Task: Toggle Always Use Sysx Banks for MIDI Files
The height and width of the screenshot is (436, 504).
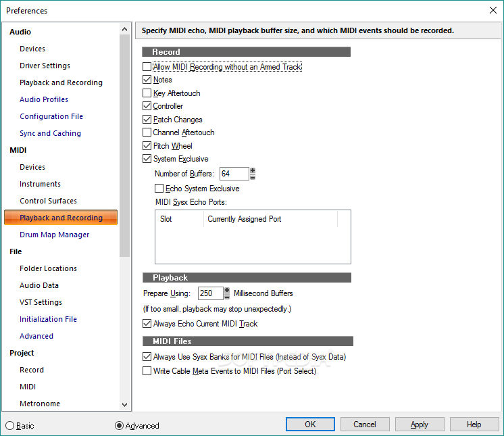Action: click(x=147, y=357)
